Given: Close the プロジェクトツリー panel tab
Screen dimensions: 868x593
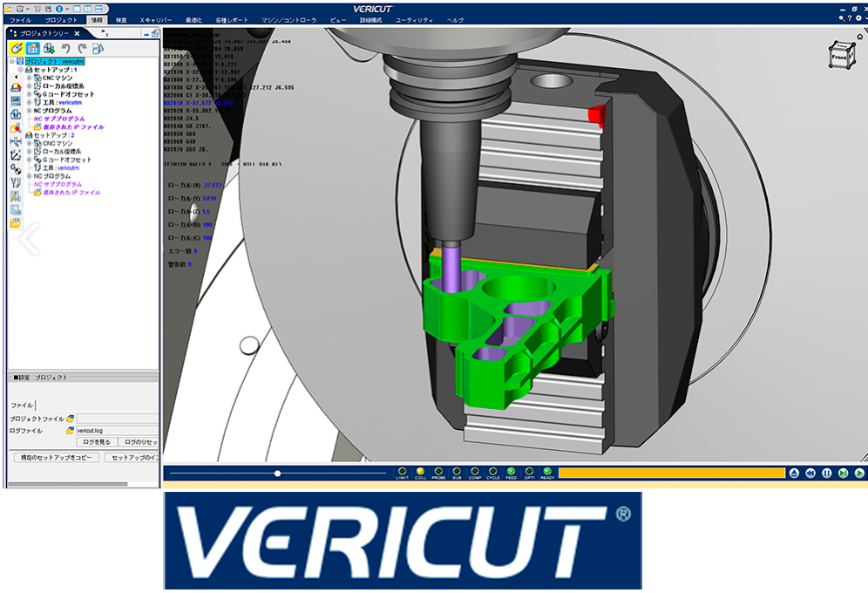Looking at the screenshot, I should tap(78, 33).
